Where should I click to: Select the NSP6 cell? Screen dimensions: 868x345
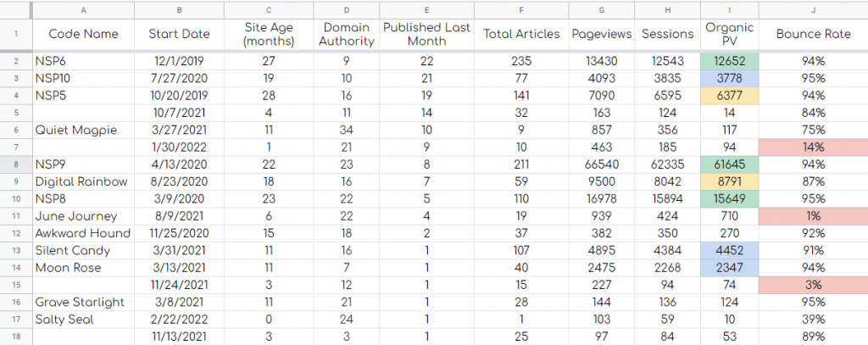pyautogui.click(x=83, y=61)
